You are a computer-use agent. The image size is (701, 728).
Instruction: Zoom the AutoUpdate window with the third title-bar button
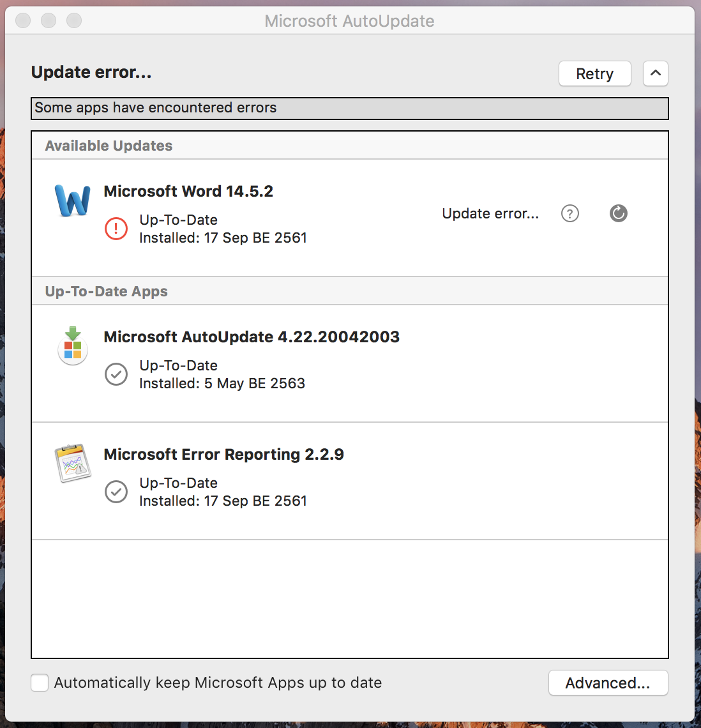(x=74, y=20)
